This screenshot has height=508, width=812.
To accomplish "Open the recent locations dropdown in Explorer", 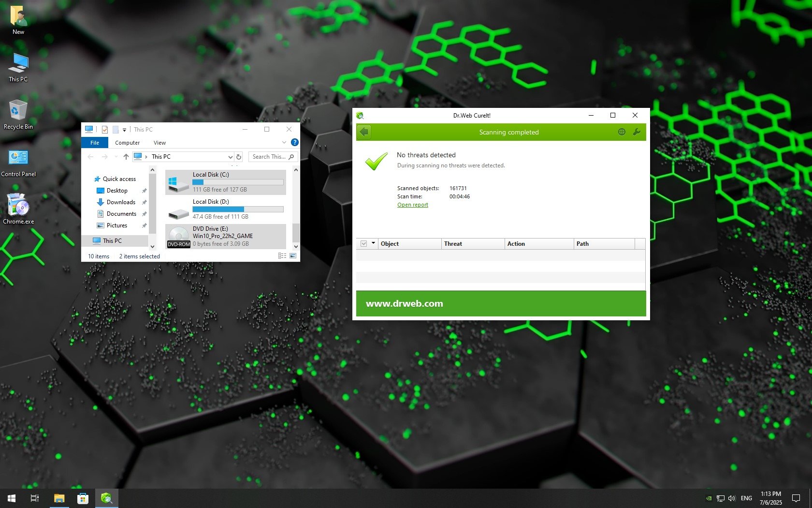I will click(x=116, y=157).
